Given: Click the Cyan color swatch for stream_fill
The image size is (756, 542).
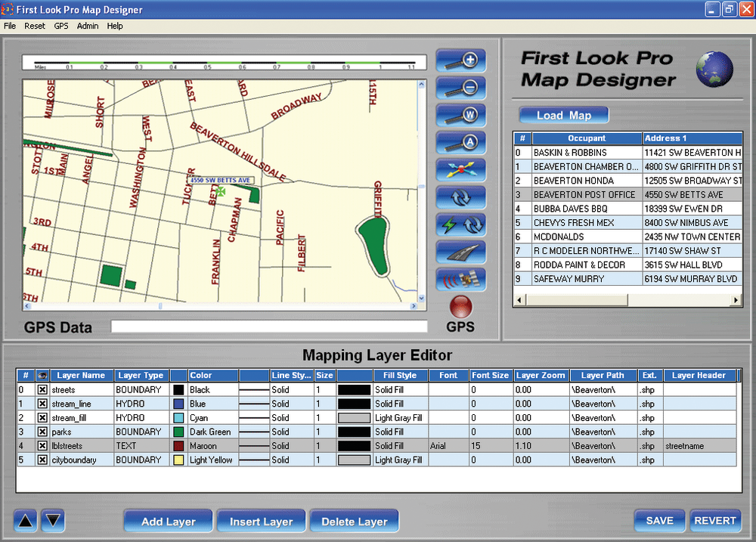Looking at the screenshot, I should pos(178,418).
